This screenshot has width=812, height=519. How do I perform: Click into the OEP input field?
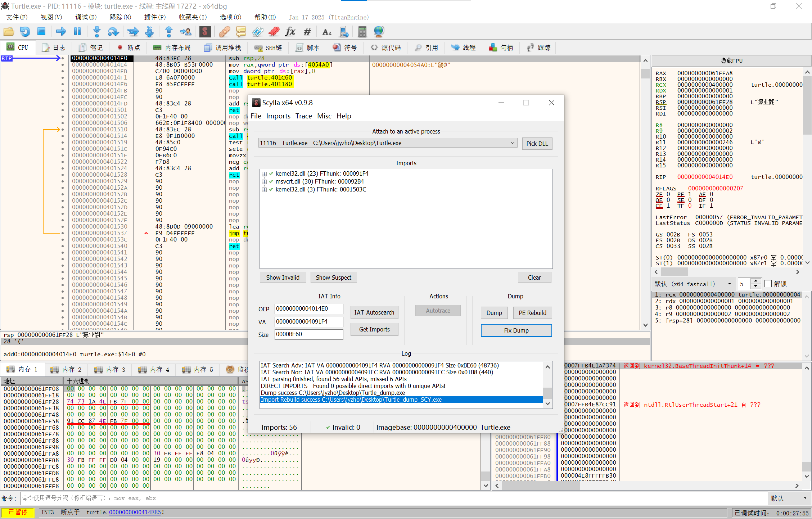click(x=308, y=308)
